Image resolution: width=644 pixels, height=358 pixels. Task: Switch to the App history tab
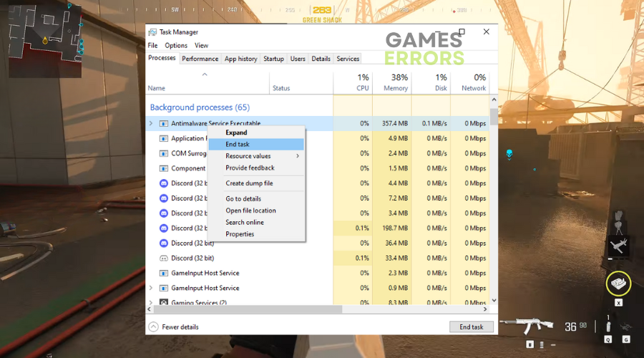(x=240, y=59)
